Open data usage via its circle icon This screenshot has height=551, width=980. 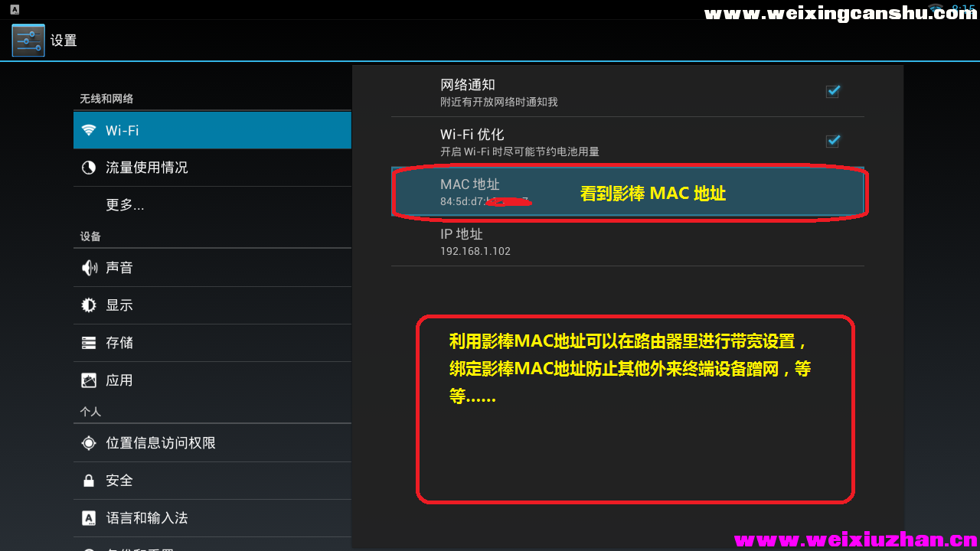coord(89,168)
